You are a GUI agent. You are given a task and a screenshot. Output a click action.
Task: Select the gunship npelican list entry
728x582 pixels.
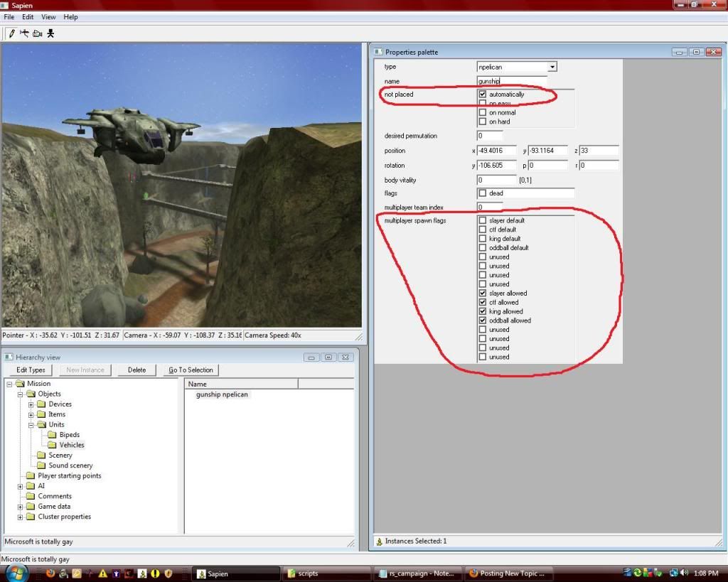222,394
